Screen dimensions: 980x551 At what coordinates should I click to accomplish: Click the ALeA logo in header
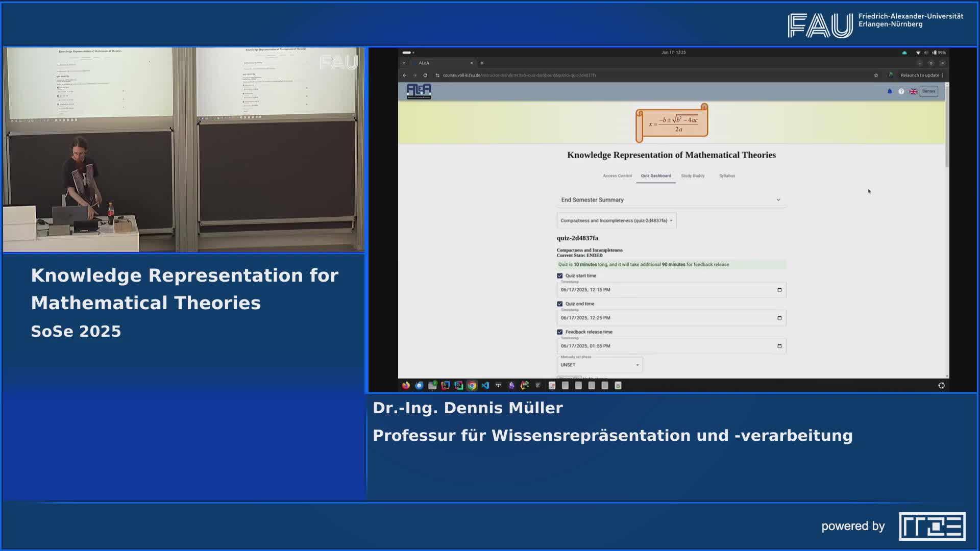[419, 91]
